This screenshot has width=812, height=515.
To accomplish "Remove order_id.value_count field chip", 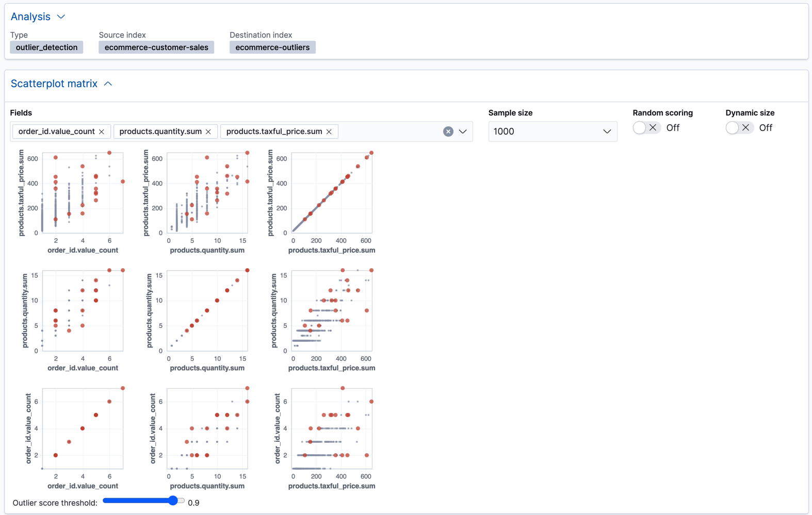I will [x=102, y=131].
